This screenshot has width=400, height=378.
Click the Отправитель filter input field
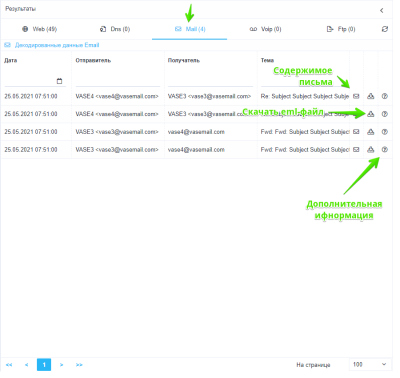[x=118, y=81]
